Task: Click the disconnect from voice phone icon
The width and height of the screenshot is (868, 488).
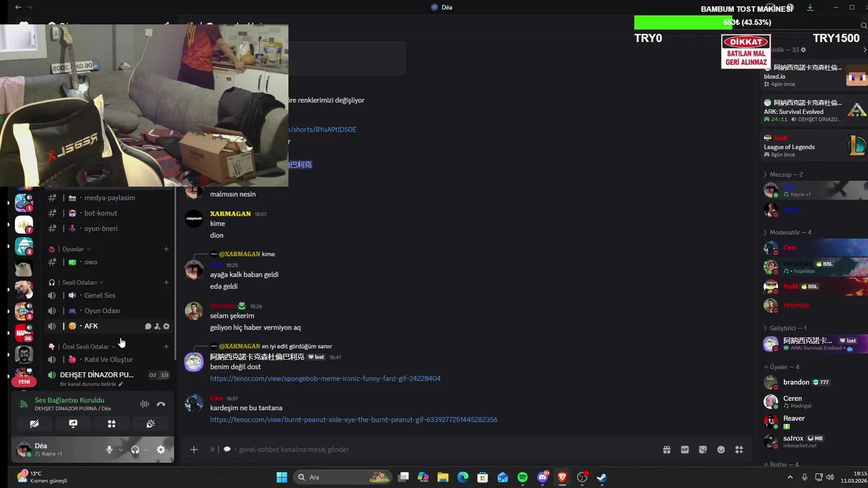Action: [161, 404]
